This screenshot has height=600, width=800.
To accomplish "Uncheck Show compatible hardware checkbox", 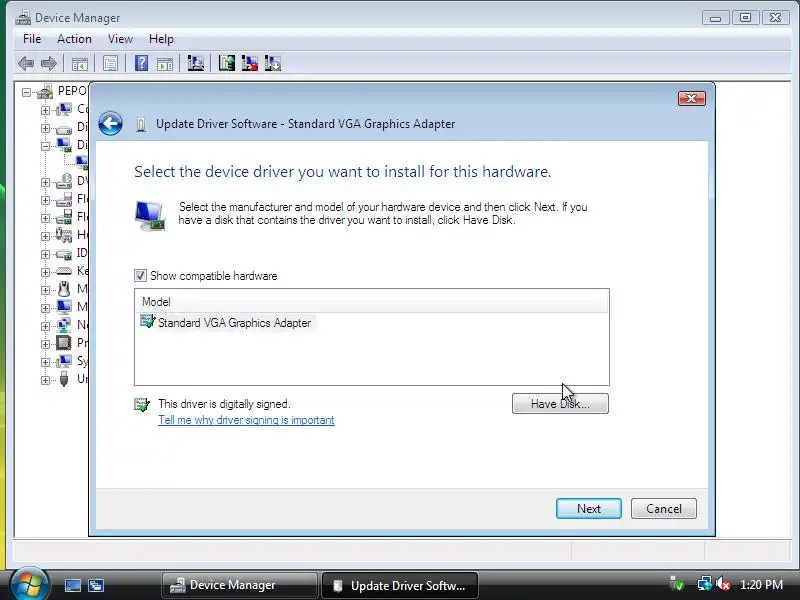I will point(140,276).
